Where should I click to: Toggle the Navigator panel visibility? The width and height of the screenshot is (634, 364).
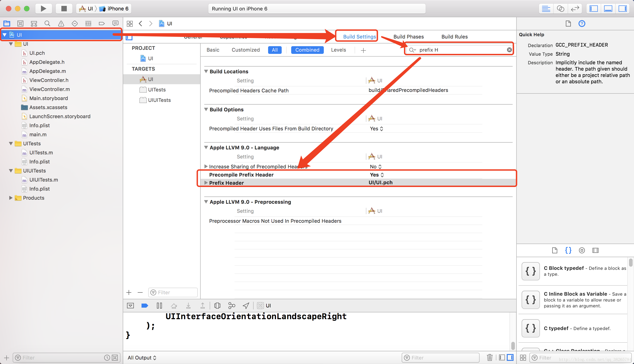click(x=594, y=9)
